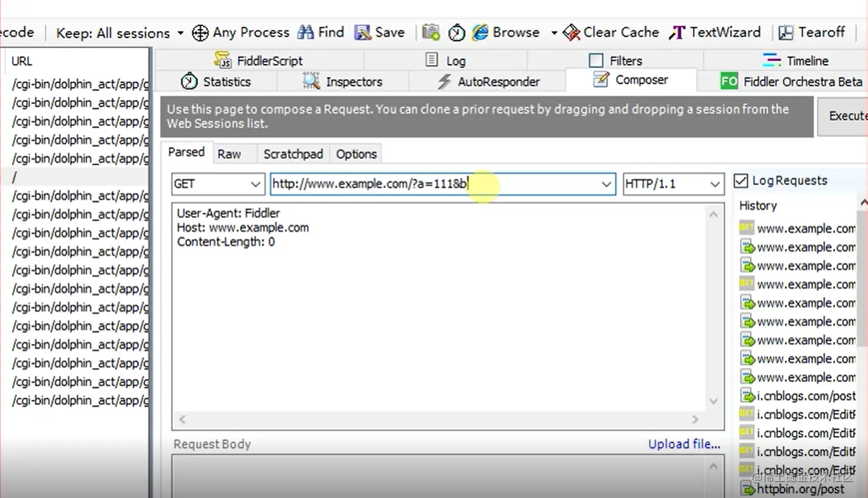868x498 pixels.
Task: Click the headers box scroll-right arrow
Action: [696, 419]
